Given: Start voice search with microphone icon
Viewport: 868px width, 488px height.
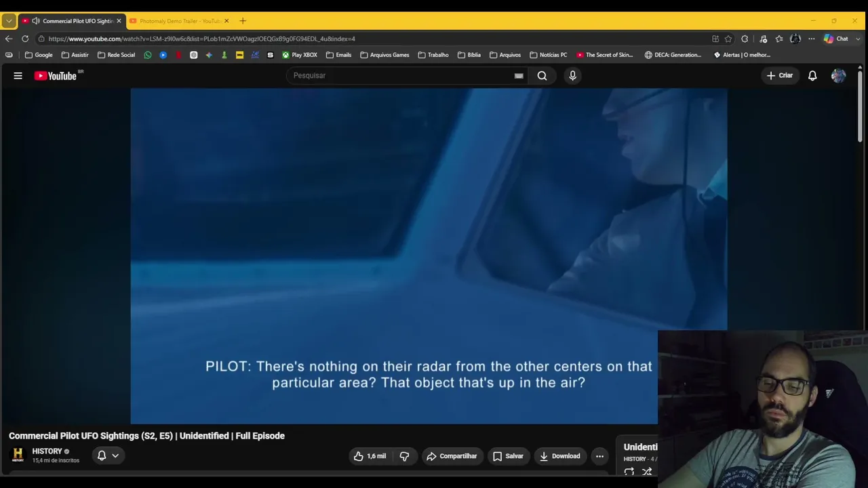Looking at the screenshot, I should (572, 76).
